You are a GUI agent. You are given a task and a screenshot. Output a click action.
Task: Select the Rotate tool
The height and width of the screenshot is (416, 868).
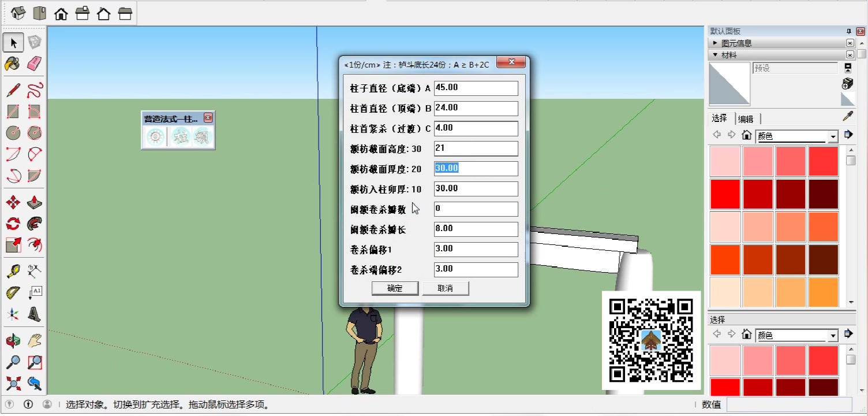coord(13,224)
